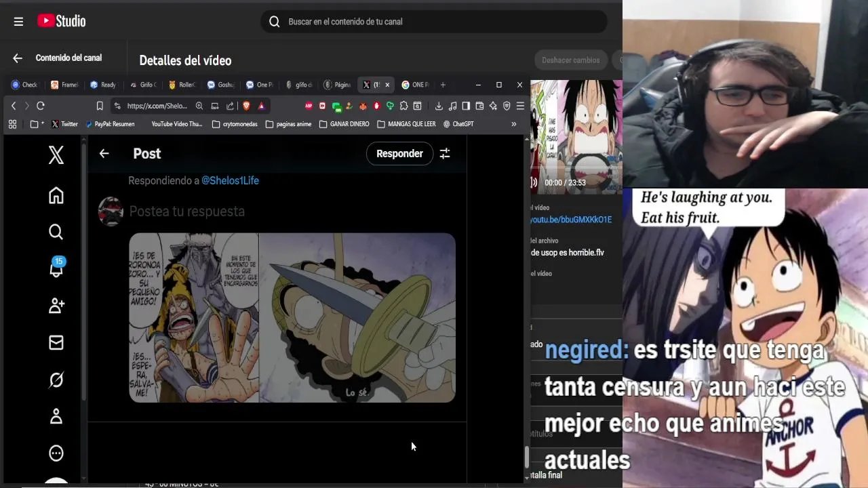Open the YouTube Studio hamburger menu
Image resolution: width=868 pixels, height=488 pixels.
tap(18, 22)
